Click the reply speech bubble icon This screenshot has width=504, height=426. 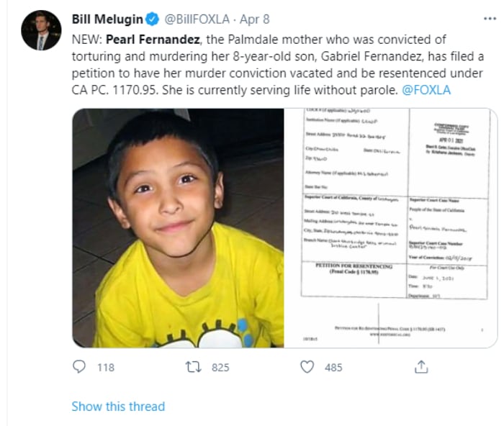(x=80, y=367)
